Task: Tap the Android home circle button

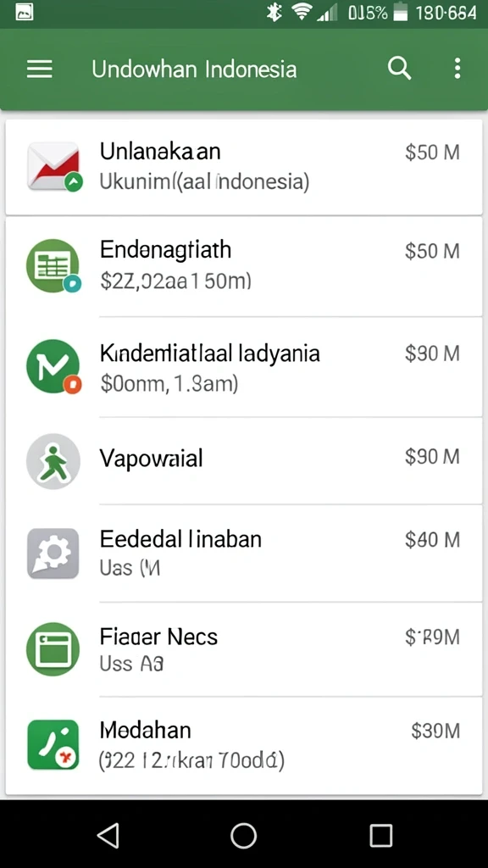Action: pyautogui.click(x=243, y=835)
